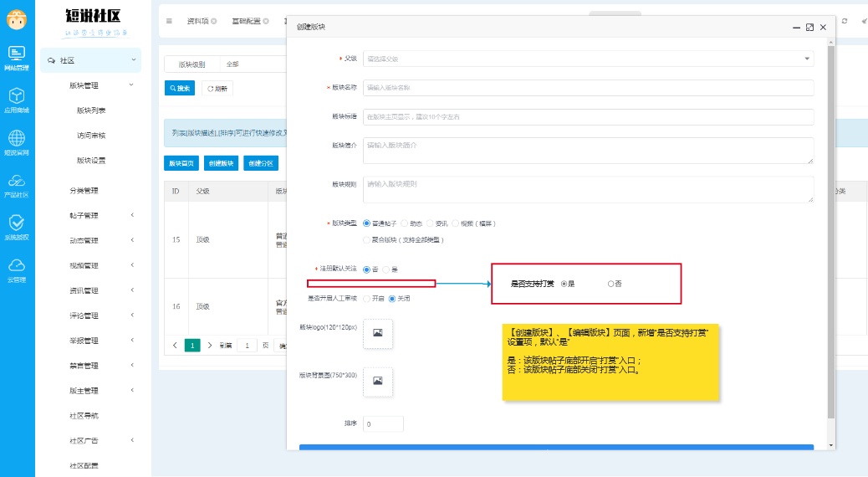868x477 pixels.
Task: Set 人工审核 to 开启
Action: tap(366, 299)
